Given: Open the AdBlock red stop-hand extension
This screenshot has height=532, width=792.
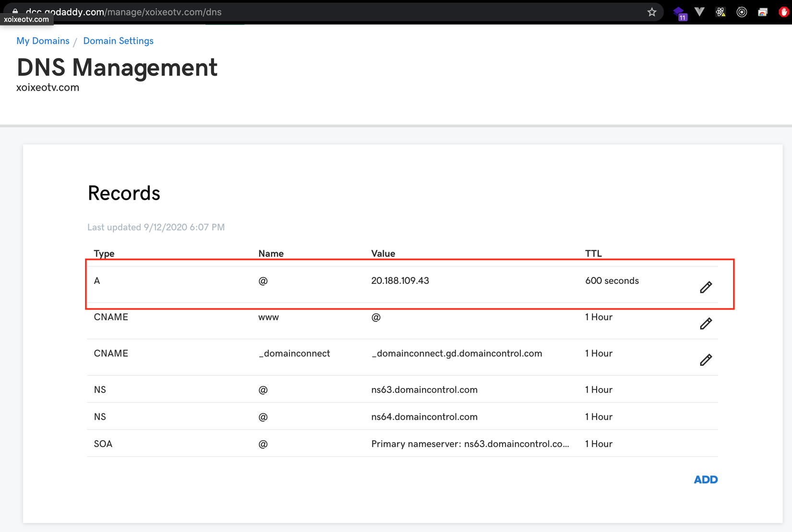Looking at the screenshot, I should [783, 12].
